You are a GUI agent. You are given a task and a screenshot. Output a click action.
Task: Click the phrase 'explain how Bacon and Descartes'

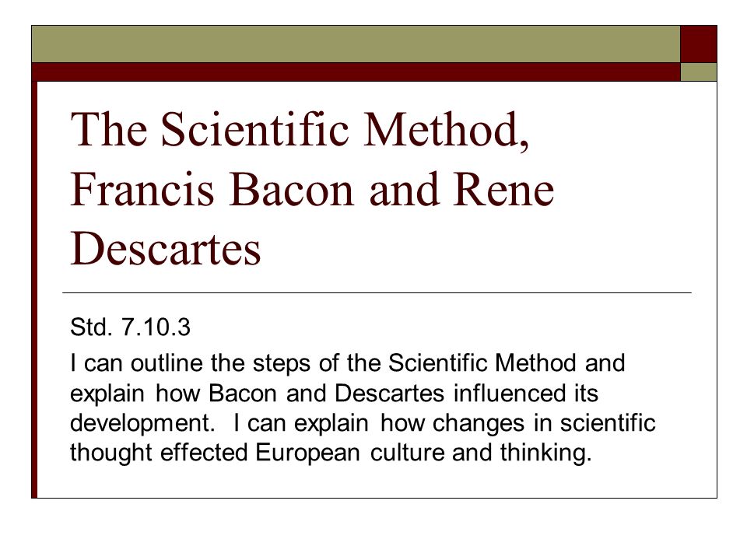(258, 394)
